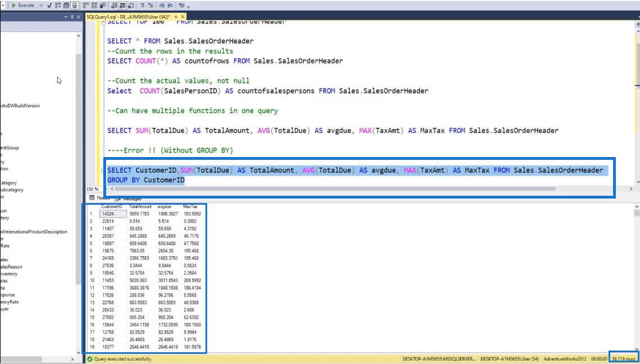Click the COUNT(SalesPersonID) query line
Image resolution: width=640 pixels, height=364 pixels.
click(x=268, y=91)
